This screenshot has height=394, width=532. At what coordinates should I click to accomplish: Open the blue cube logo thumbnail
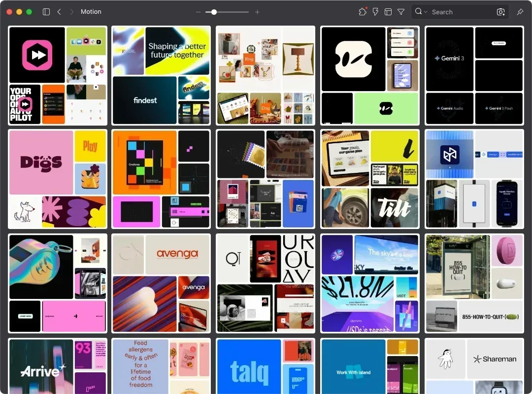pyautogui.click(x=474, y=179)
